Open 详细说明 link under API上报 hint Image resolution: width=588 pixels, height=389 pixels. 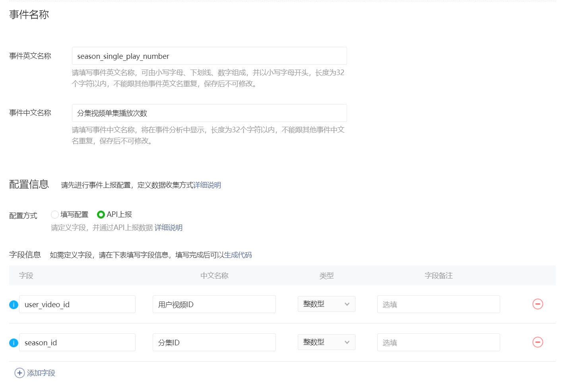[x=169, y=228]
